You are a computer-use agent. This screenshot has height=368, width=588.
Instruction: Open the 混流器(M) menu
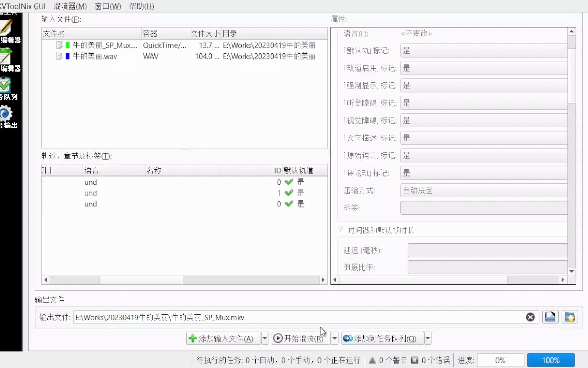tap(70, 6)
